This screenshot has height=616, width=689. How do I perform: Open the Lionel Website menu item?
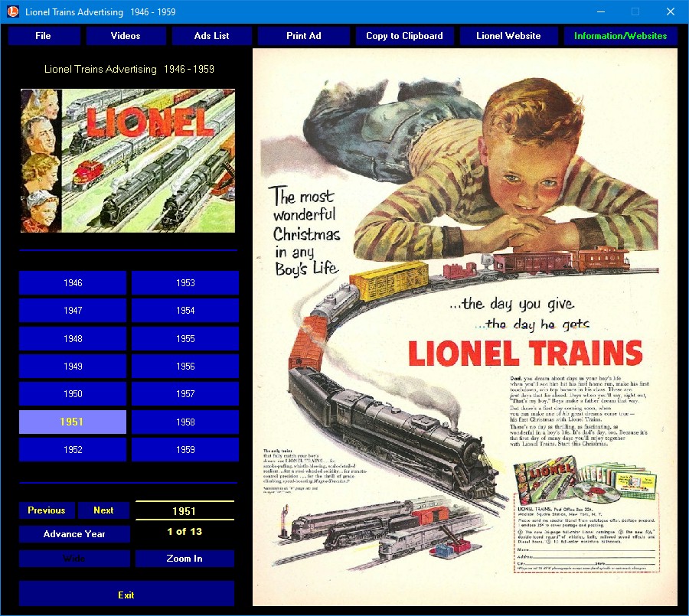pyautogui.click(x=508, y=36)
